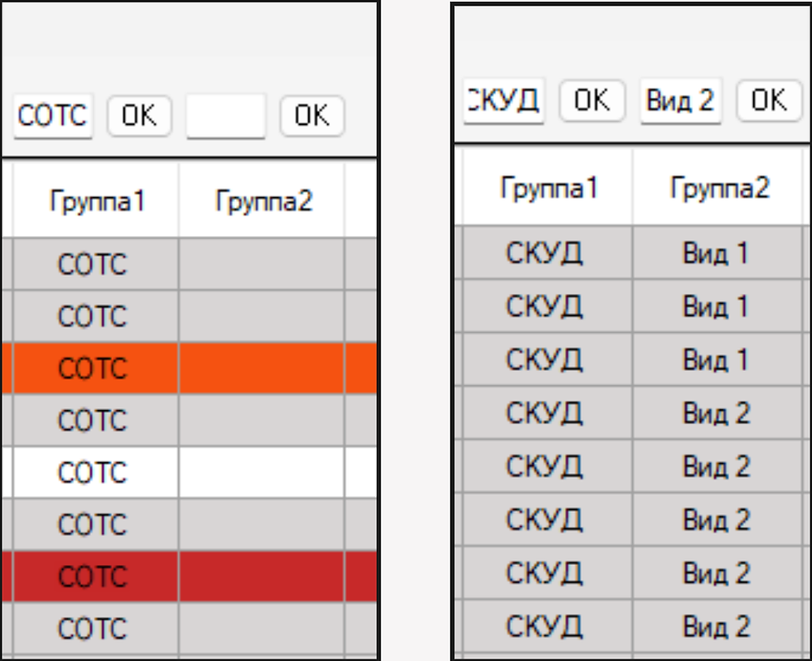This screenshot has width=812, height=661.
Task: Click Группа1 column header in the right table
Action: [549, 189]
